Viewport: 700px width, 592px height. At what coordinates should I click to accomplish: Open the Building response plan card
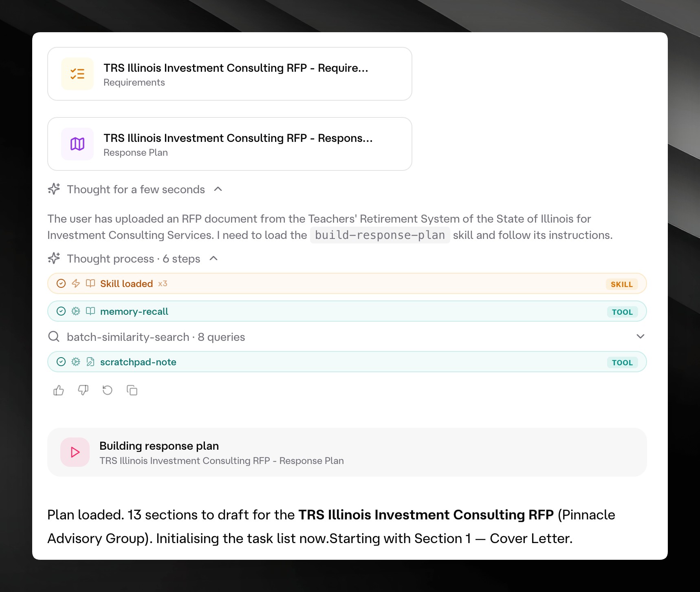click(347, 452)
